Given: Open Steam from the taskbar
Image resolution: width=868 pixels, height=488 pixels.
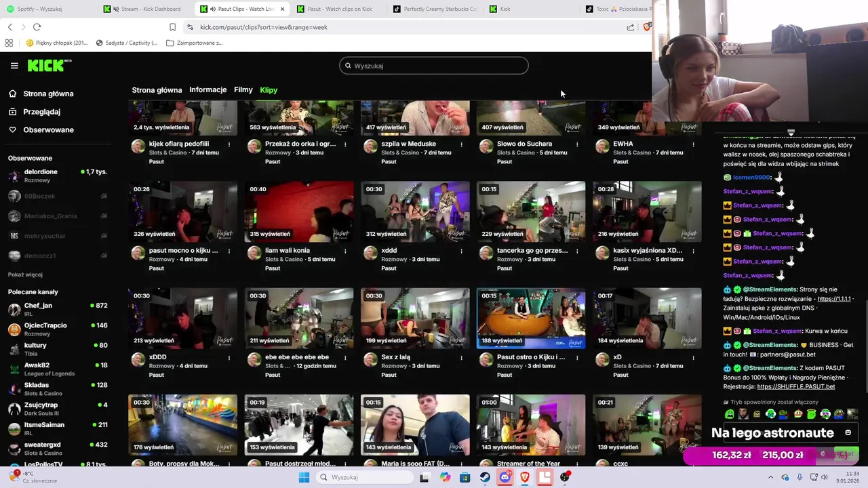Looking at the screenshot, I should point(485,477).
